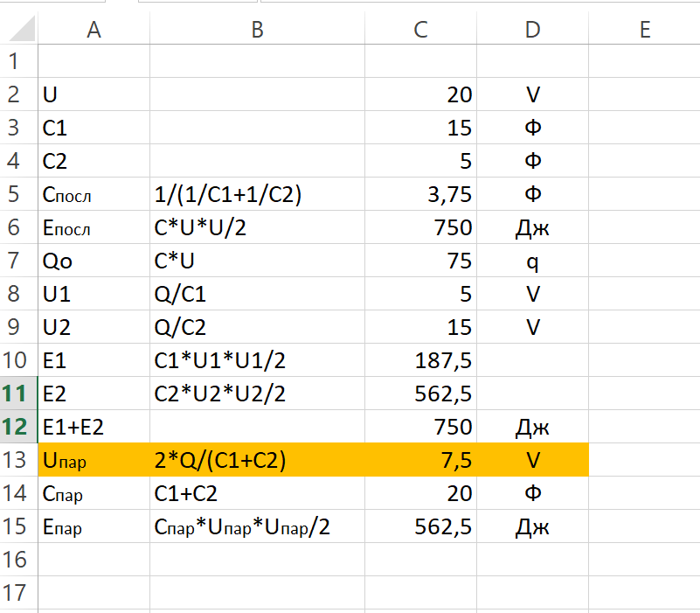Click column C header
700x613 pixels.
click(x=420, y=31)
